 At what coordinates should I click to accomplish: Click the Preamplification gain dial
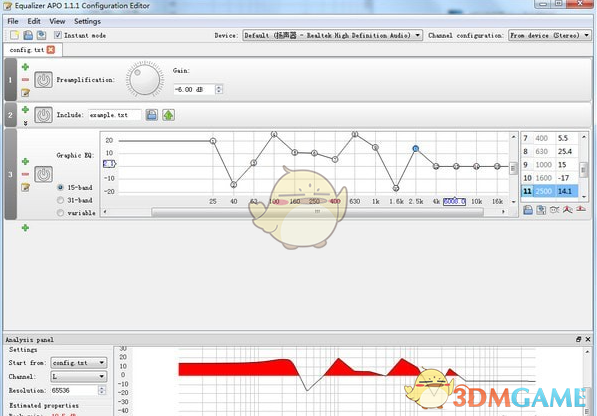pos(145,80)
